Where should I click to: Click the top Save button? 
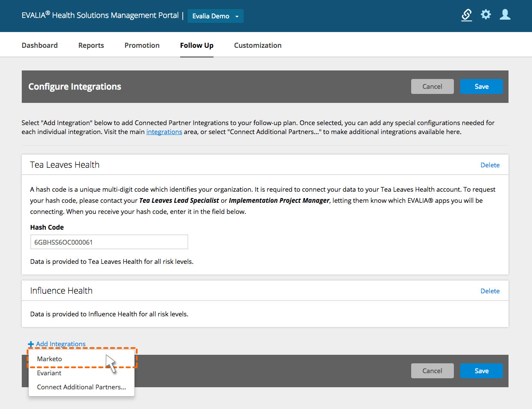(x=482, y=86)
